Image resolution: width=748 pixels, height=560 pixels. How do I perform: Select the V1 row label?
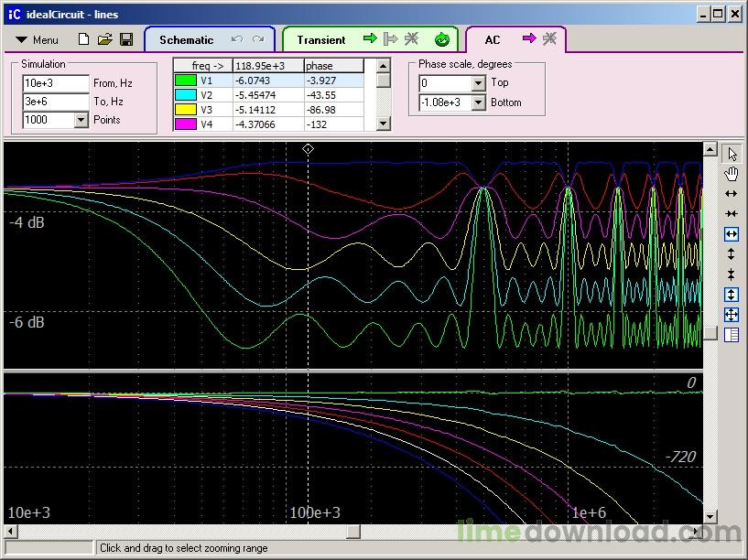pyautogui.click(x=207, y=81)
